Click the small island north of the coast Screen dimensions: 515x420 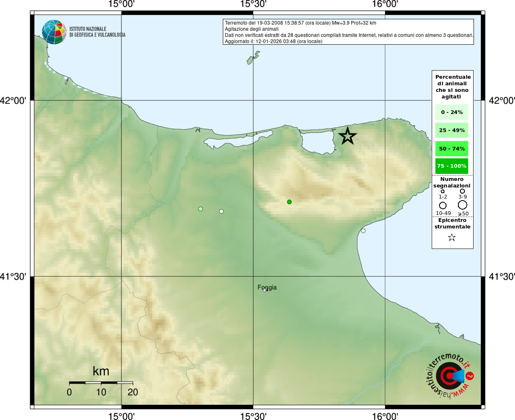[253, 58]
